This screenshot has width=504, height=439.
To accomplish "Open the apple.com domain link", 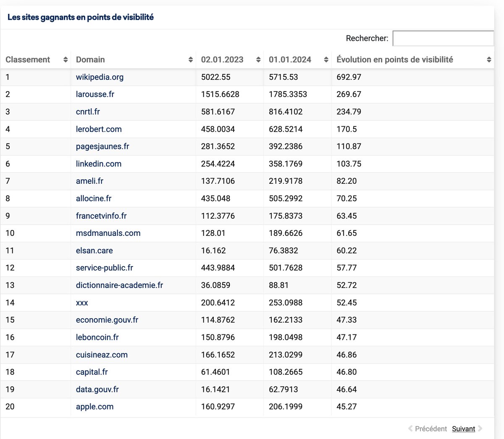I will point(95,407).
